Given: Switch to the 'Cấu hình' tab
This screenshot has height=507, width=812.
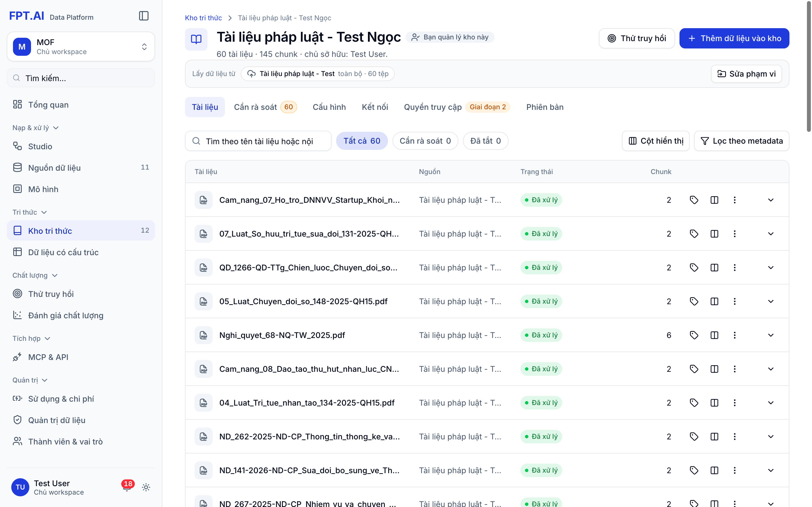Looking at the screenshot, I should point(329,107).
